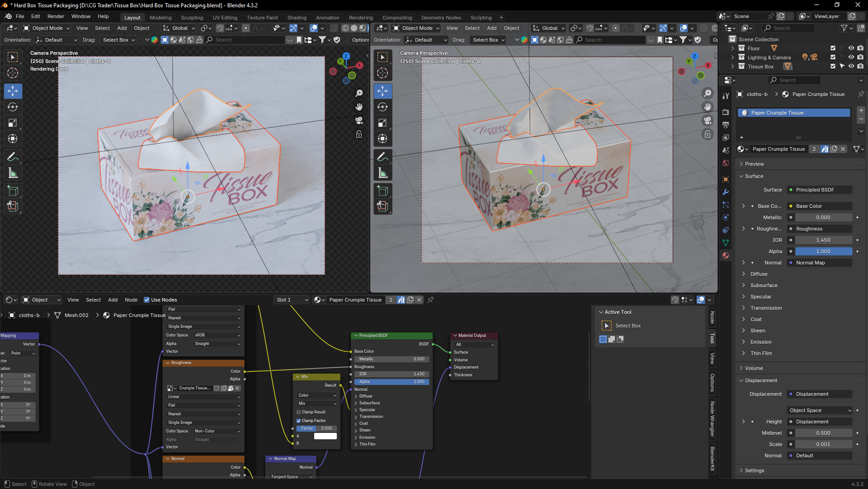This screenshot has height=489, width=868.
Task: Click the Principled BSDF surface button
Action: (x=819, y=190)
